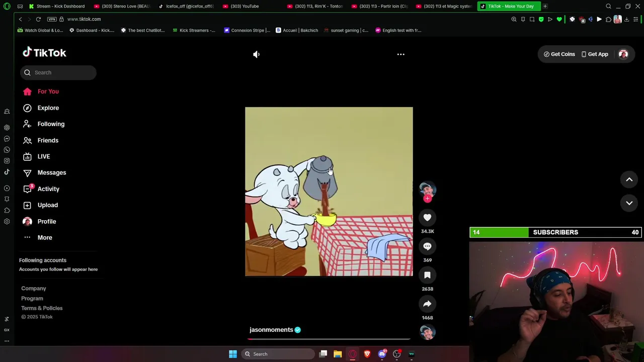The height and width of the screenshot is (362, 644).
Task: Switch to (302) 113 - Partir loin tab
Action: (x=380, y=6)
